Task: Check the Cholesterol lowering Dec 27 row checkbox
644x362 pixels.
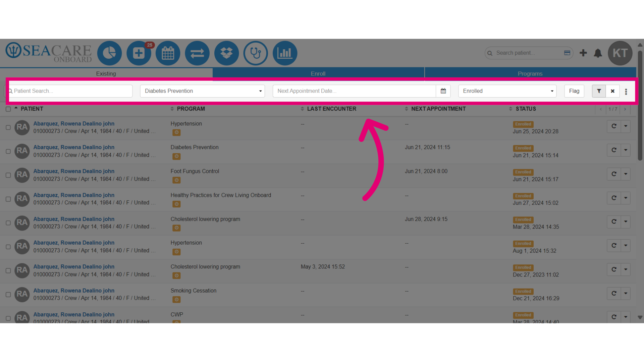Action: pos(8,270)
